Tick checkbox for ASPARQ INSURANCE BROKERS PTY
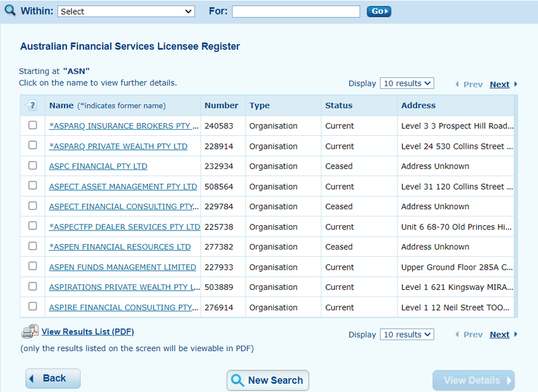 [32, 125]
